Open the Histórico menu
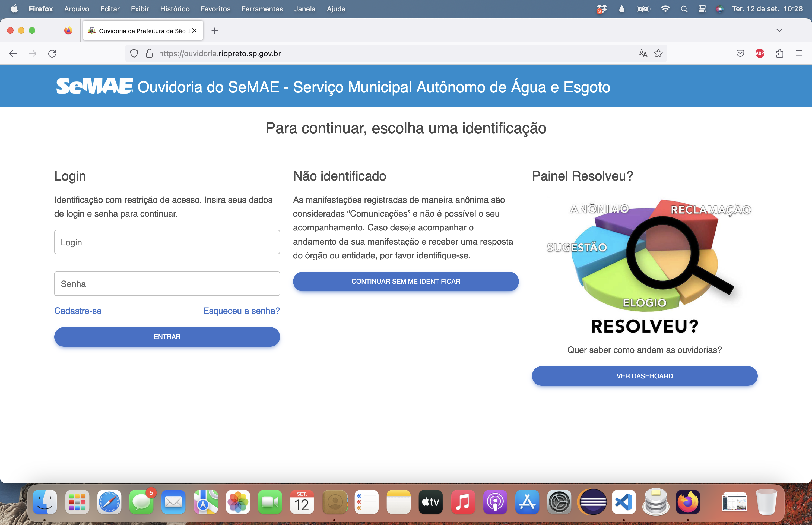 click(175, 9)
